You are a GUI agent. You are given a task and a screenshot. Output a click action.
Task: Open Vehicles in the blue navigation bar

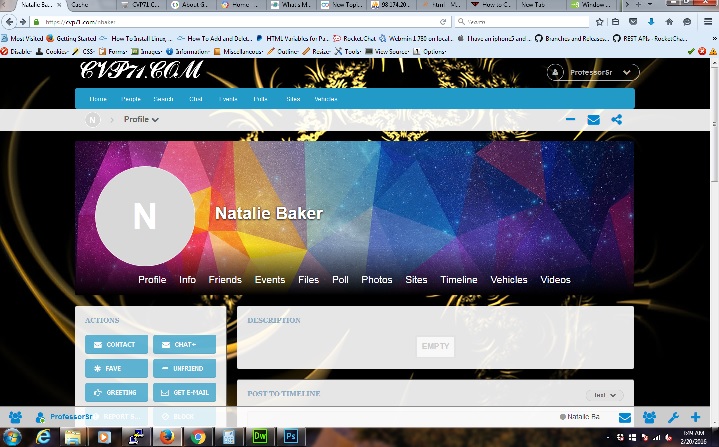(x=326, y=99)
